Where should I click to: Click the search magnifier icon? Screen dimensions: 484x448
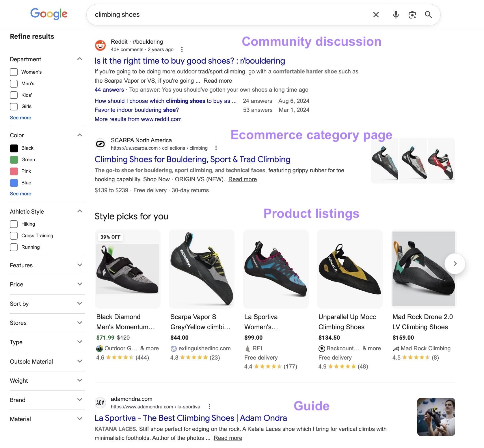[428, 14]
